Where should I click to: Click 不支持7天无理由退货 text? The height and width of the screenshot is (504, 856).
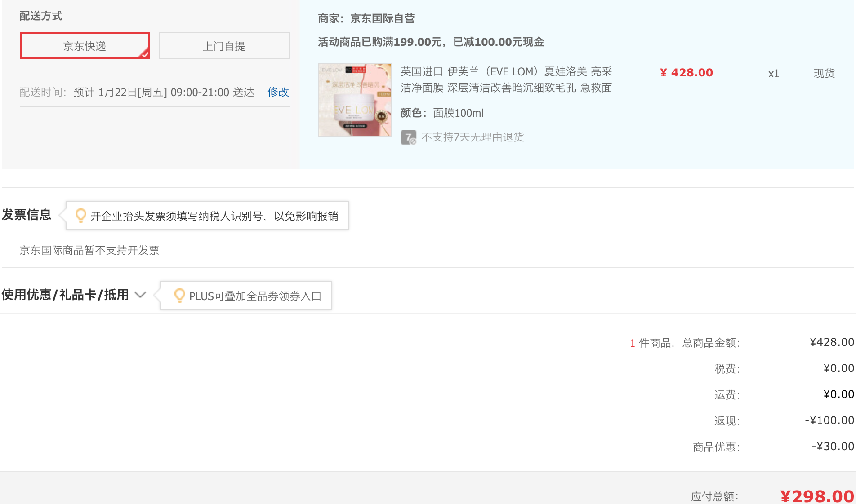(x=473, y=137)
